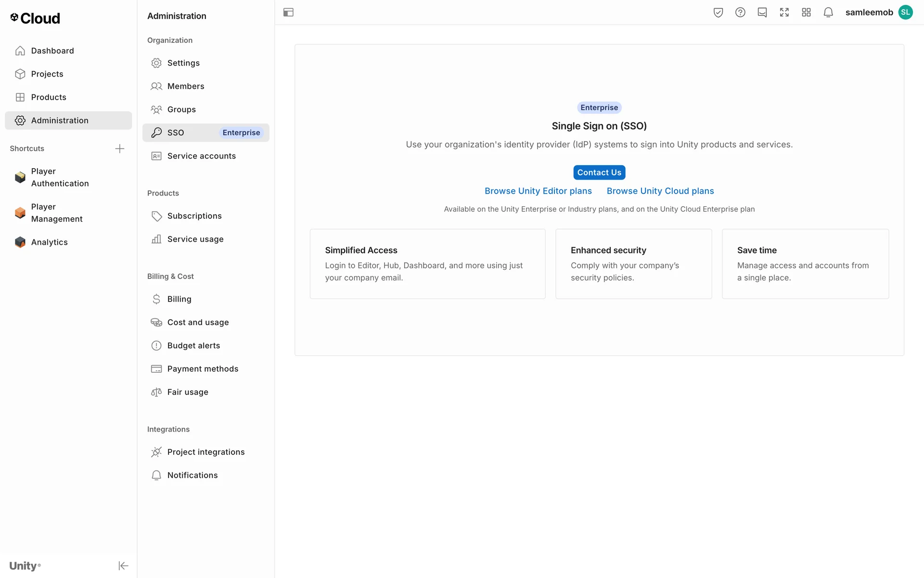The height and width of the screenshot is (578, 924).
Task: Open the Player Authentication shortcut
Action: pos(60,177)
